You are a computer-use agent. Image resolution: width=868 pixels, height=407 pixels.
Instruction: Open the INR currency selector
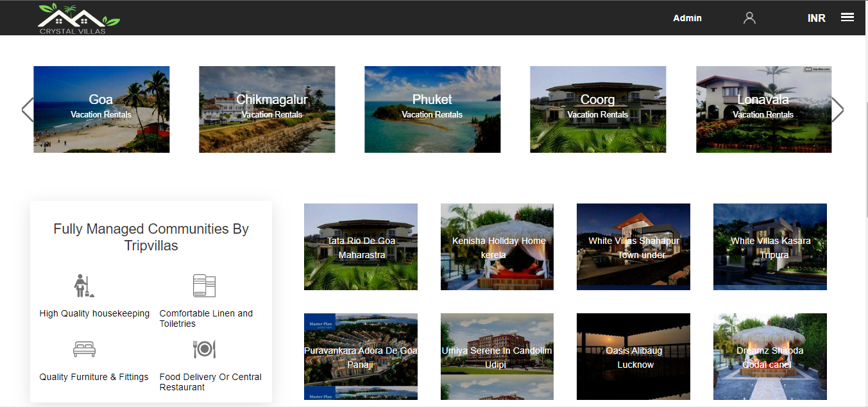pos(817,17)
